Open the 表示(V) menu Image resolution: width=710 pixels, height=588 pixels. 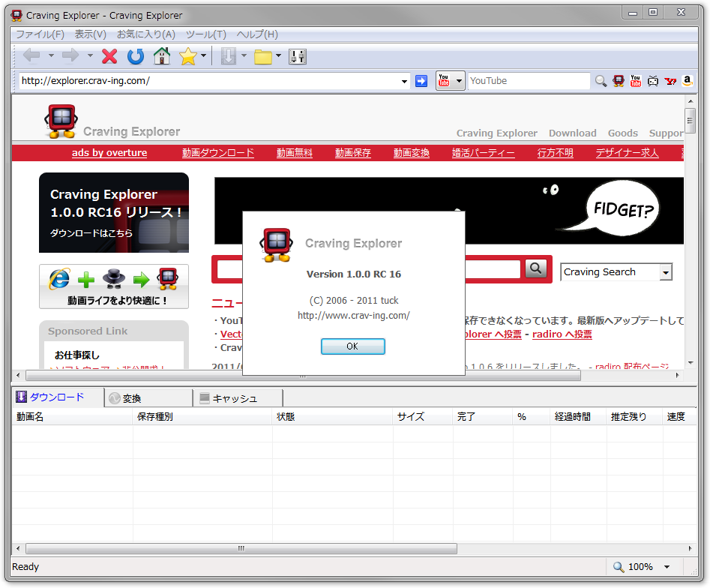pos(90,34)
